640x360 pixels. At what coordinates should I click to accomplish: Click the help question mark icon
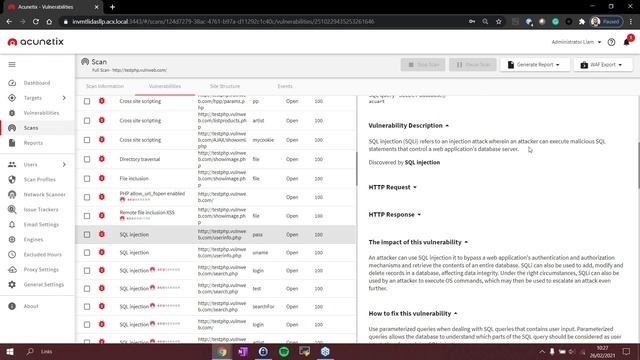611,42
